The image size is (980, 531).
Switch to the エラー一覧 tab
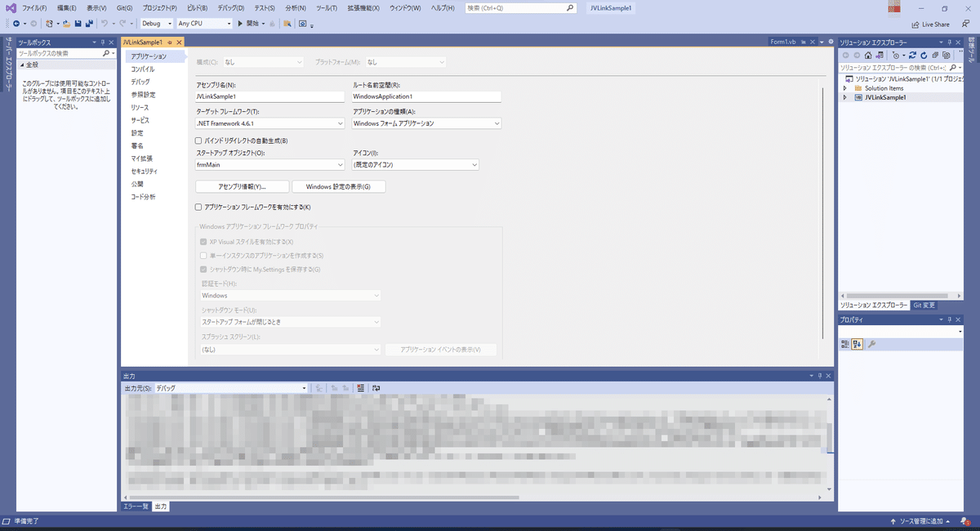[135, 506]
